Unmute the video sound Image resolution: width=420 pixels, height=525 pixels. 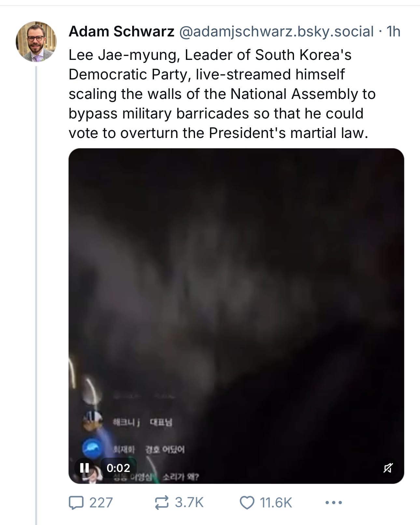[388, 468]
